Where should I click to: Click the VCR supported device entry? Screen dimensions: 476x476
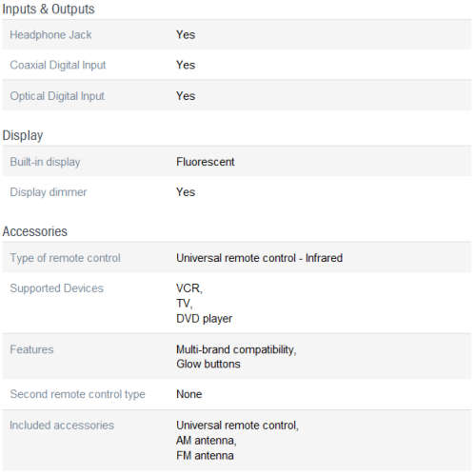pyautogui.click(x=189, y=288)
